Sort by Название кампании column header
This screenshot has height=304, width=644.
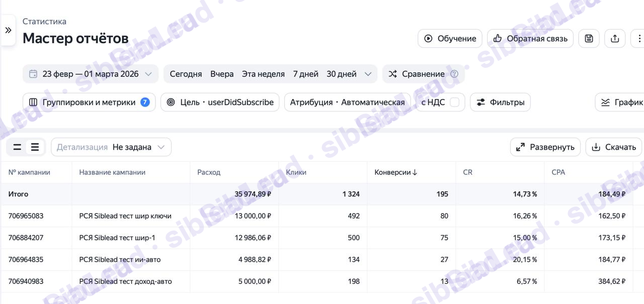coord(112,172)
